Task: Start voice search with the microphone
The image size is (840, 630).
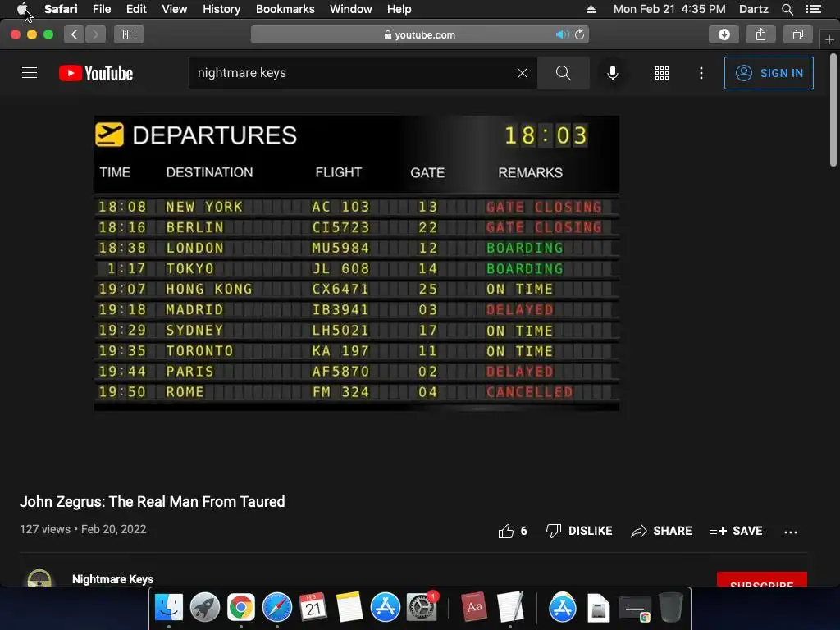Action: coord(612,73)
